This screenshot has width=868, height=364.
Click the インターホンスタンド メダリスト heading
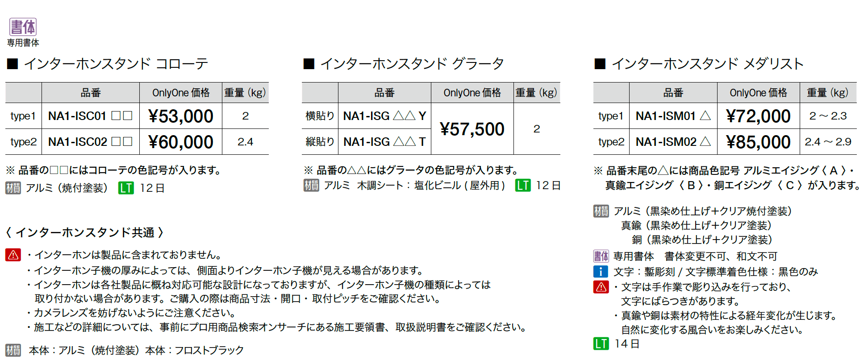(x=707, y=64)
